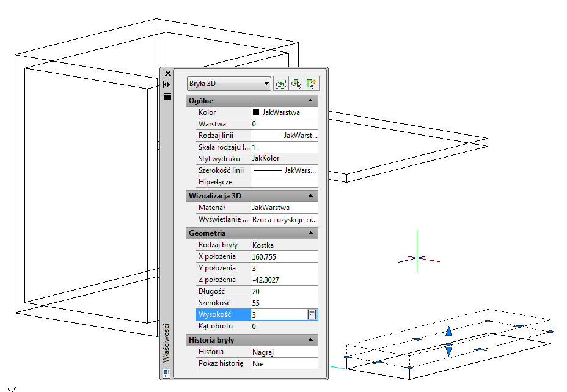Click the upward blue arrow grip on selected box

[448, 331]
